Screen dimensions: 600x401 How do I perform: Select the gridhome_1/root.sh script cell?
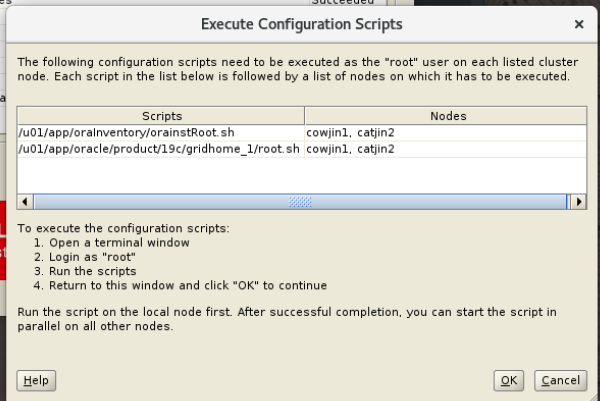click(161, 149)
